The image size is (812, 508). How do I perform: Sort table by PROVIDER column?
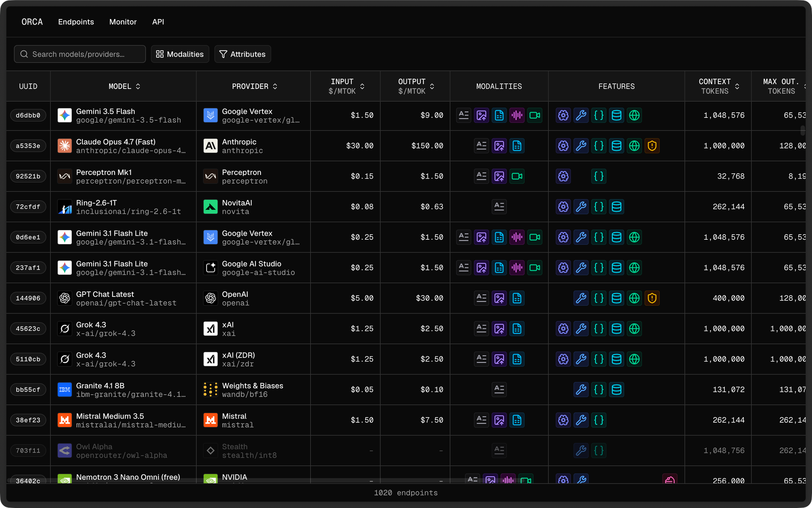(254, 86)
